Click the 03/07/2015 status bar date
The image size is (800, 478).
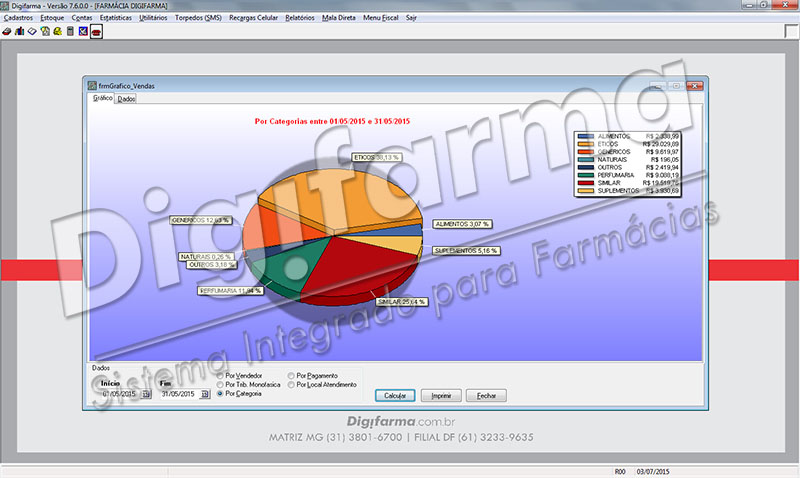point(653,472)
